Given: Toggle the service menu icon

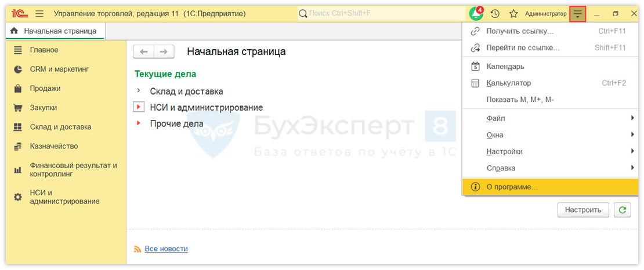Looking at the screenshot, I should (577, 14).
